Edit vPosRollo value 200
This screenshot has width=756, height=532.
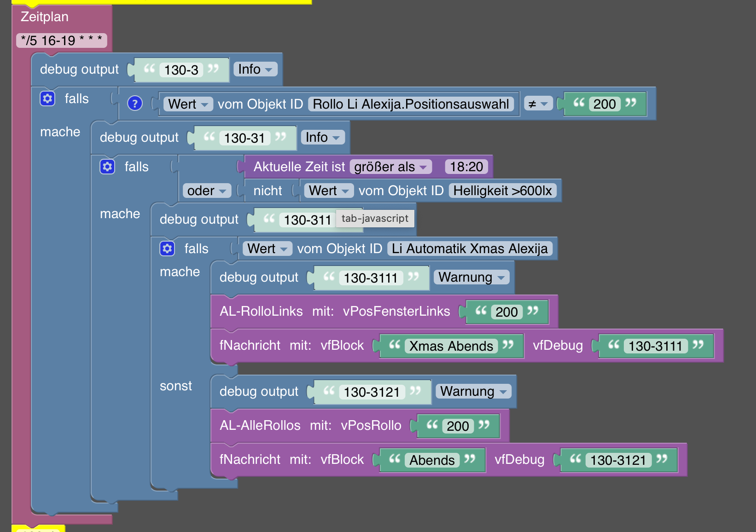click(458, 426)
